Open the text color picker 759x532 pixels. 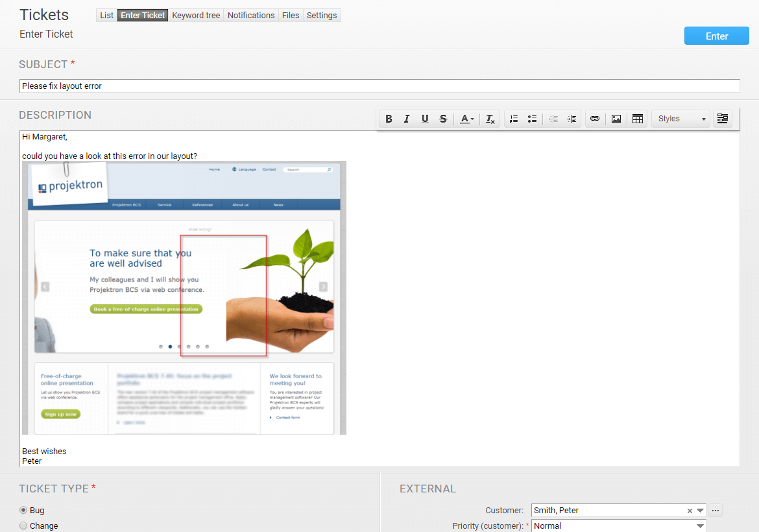[x=466, y=119]
